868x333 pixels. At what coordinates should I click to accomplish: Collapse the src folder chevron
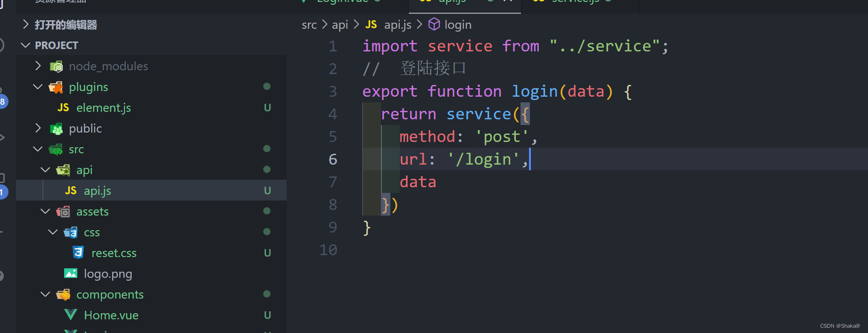pos(38,149)
